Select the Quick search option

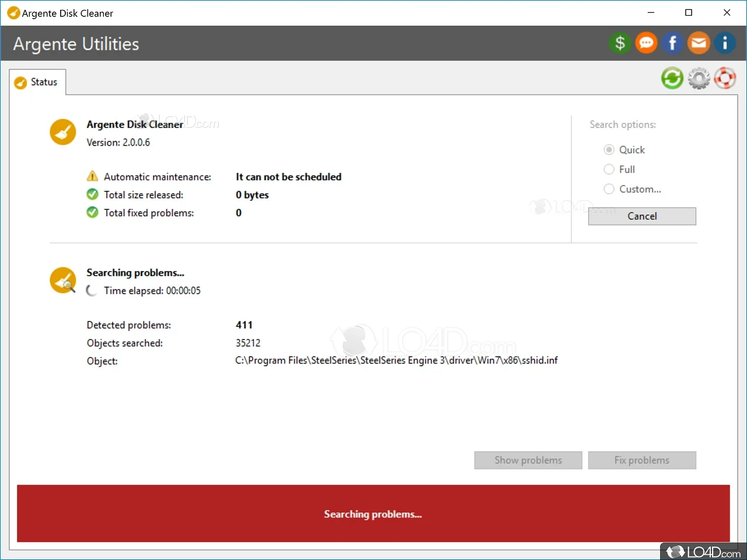(x=609, y=149)
